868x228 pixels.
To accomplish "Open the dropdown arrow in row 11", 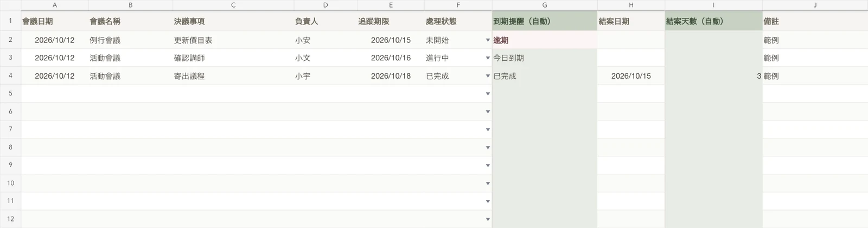I will click(488, 201).
